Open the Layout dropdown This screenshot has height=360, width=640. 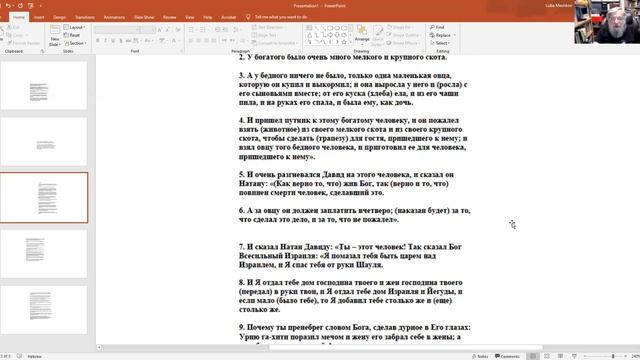[x=75, y=27]
